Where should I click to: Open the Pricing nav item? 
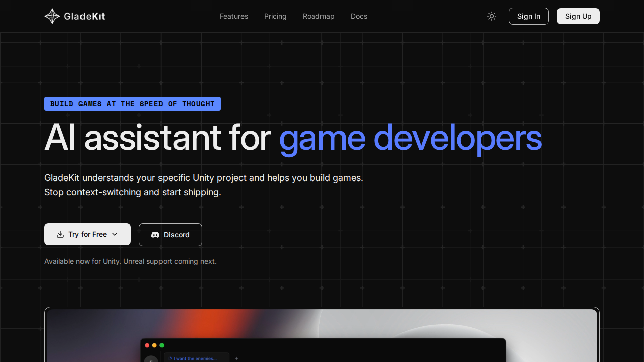coord(275,16)
